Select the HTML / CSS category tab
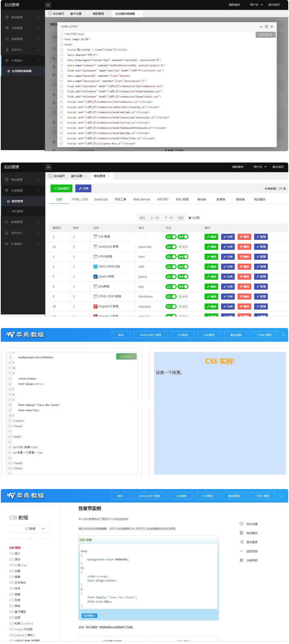Image resolution: width=289 pixels, height=644 pixels. point(80,199)
